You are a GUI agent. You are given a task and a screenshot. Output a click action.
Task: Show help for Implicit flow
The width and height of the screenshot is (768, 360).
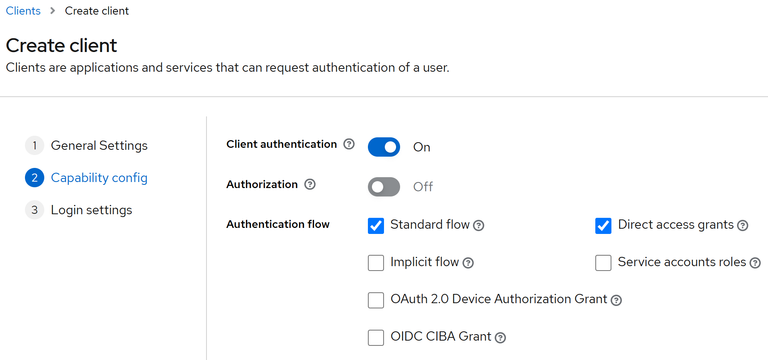[468, 263]
